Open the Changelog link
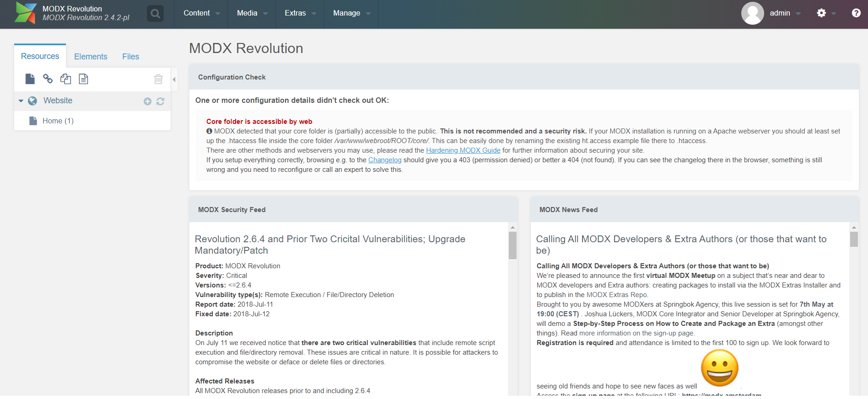868x399 pixels. (385, 160)
